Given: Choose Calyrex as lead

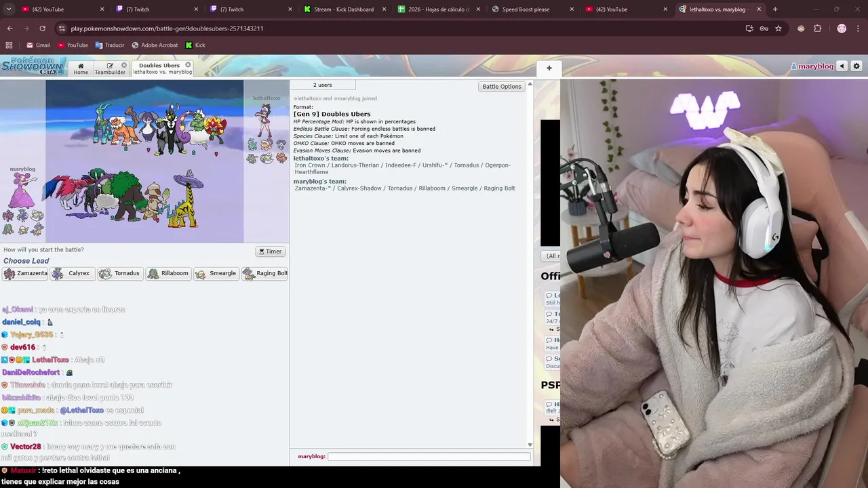Looking at the screenshot, I should (x=72, y=273).
